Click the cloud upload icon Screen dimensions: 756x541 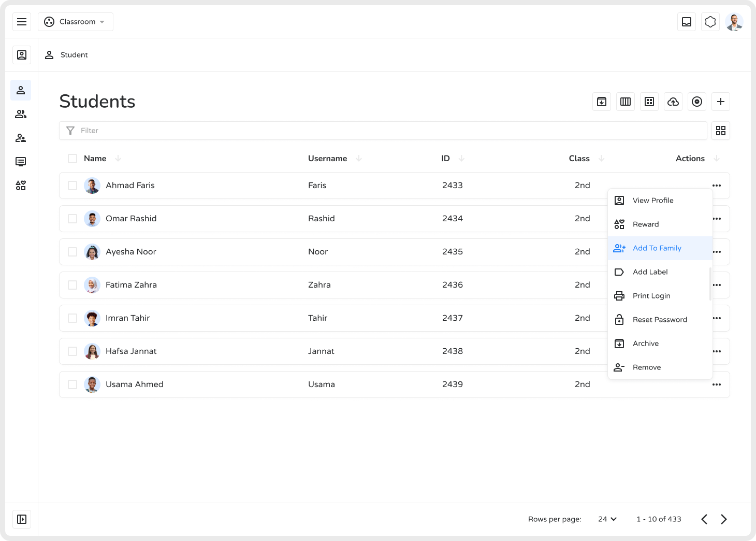(673, 102)
